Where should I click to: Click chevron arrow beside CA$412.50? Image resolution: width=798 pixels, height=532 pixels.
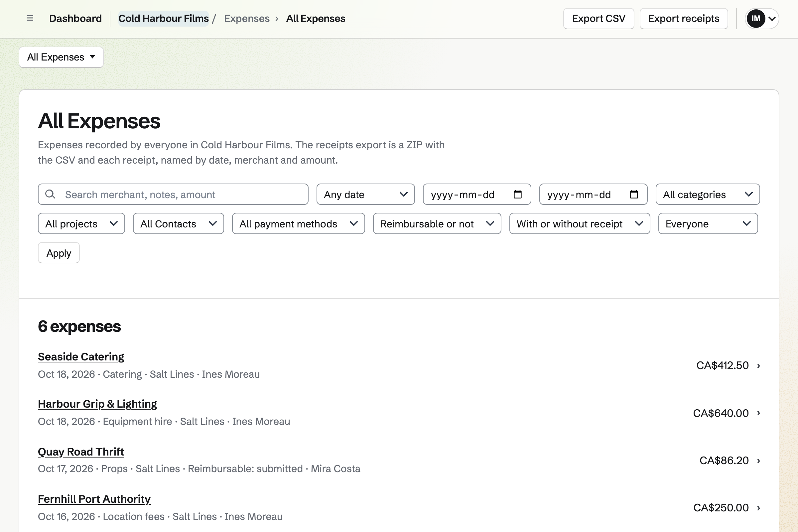(x=759, y=365)
